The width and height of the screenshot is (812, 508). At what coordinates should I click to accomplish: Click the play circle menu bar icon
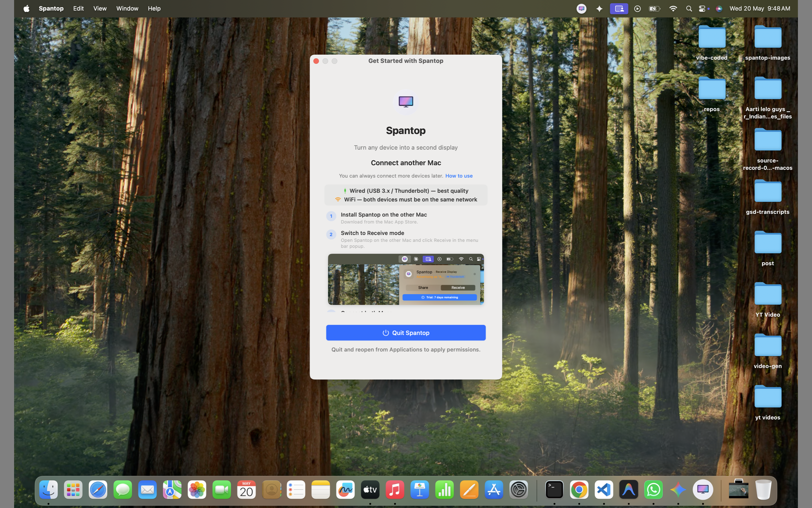(x=637, y=8)
